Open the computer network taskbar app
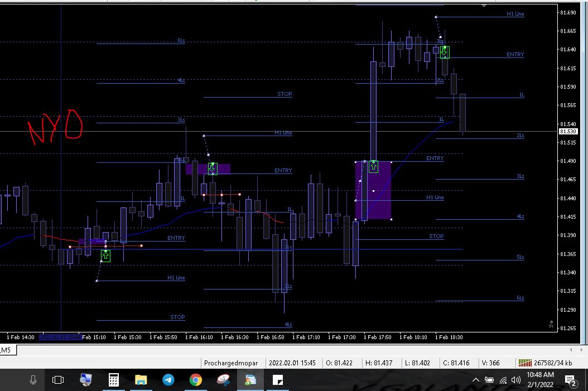Image resolution: width=588 pixels, height=391 pixels. click(x=86, y=380)
